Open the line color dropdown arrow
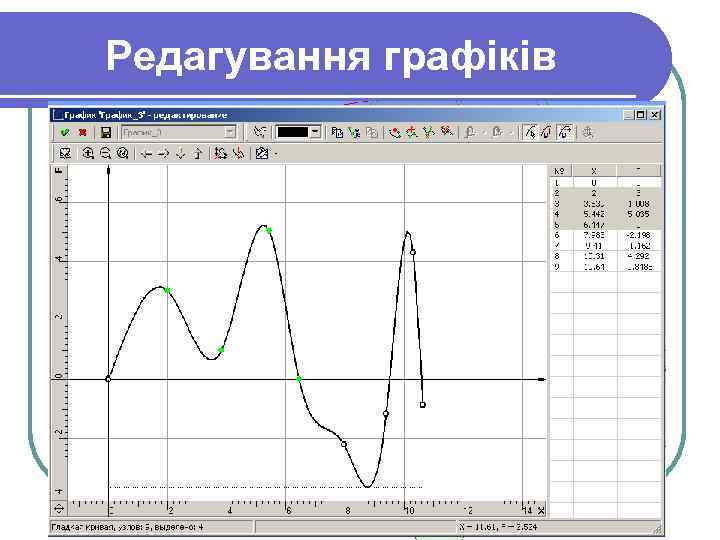The image size is (720, 540). point(315,132)
